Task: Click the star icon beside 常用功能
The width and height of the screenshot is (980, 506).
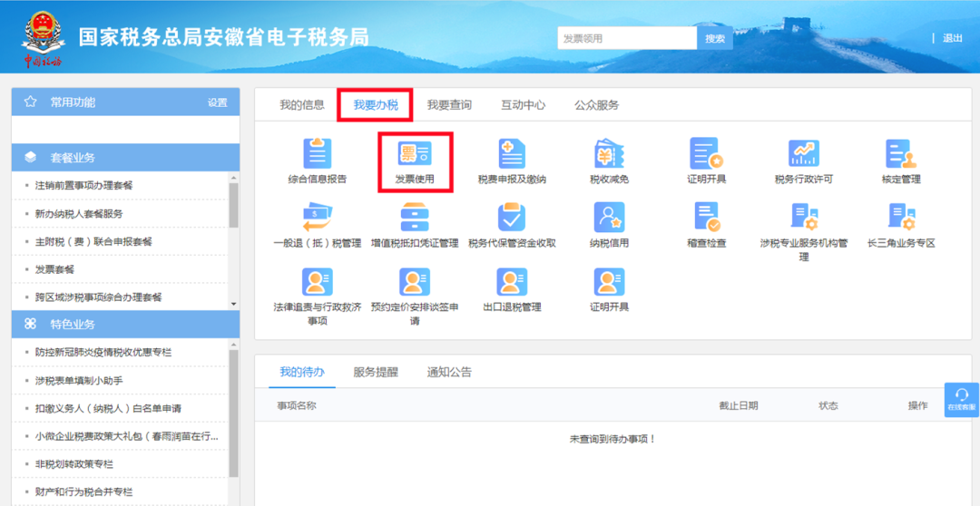Action: point(29,102)
